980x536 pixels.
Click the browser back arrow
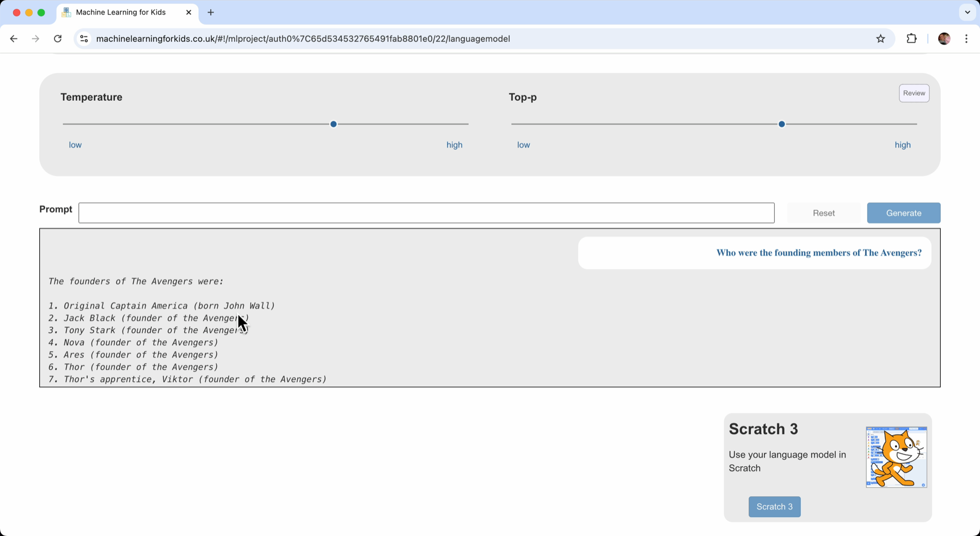[x=14, y=39]
